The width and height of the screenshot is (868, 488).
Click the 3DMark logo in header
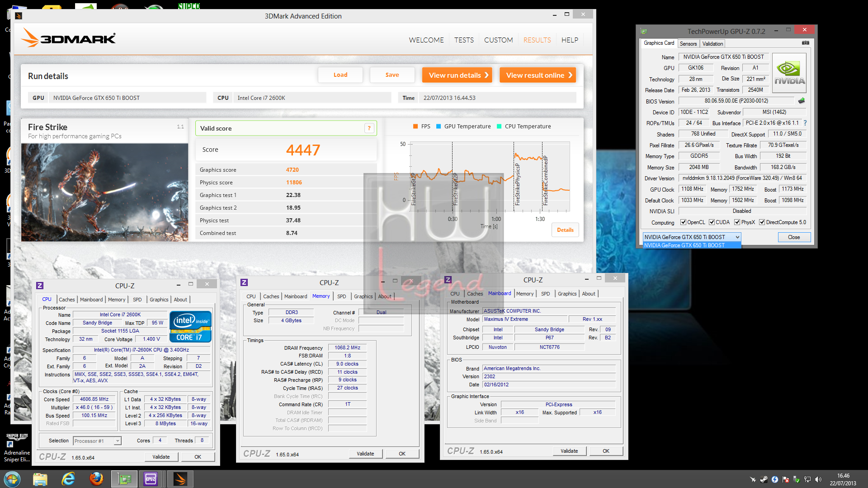pyautogui.click(x=69, y=38)
